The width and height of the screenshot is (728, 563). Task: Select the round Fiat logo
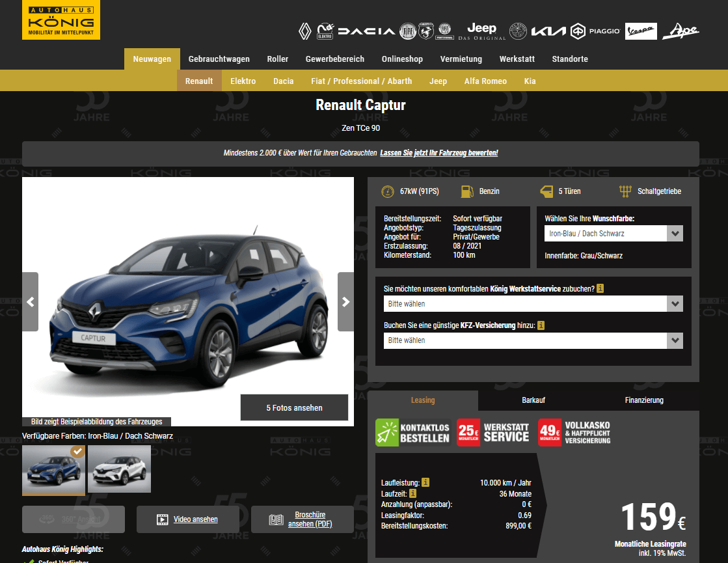[408, 31]
